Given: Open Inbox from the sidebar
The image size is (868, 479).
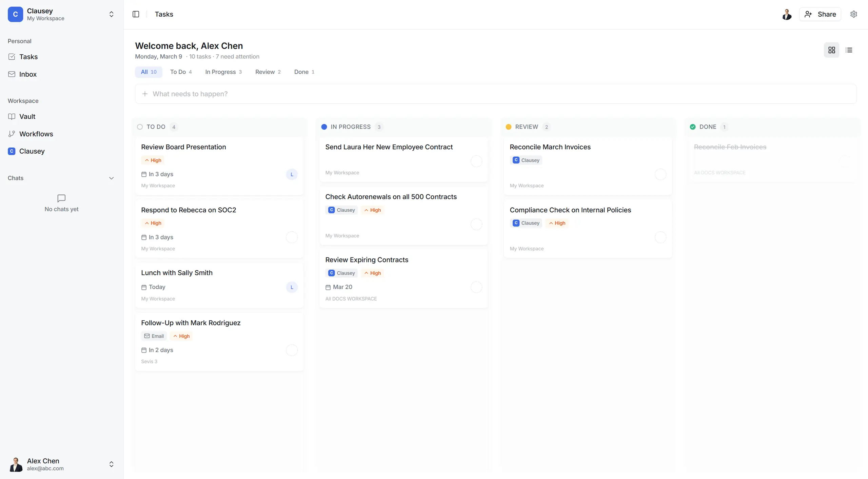Looking at the screenshot, I should pos(28,74).
